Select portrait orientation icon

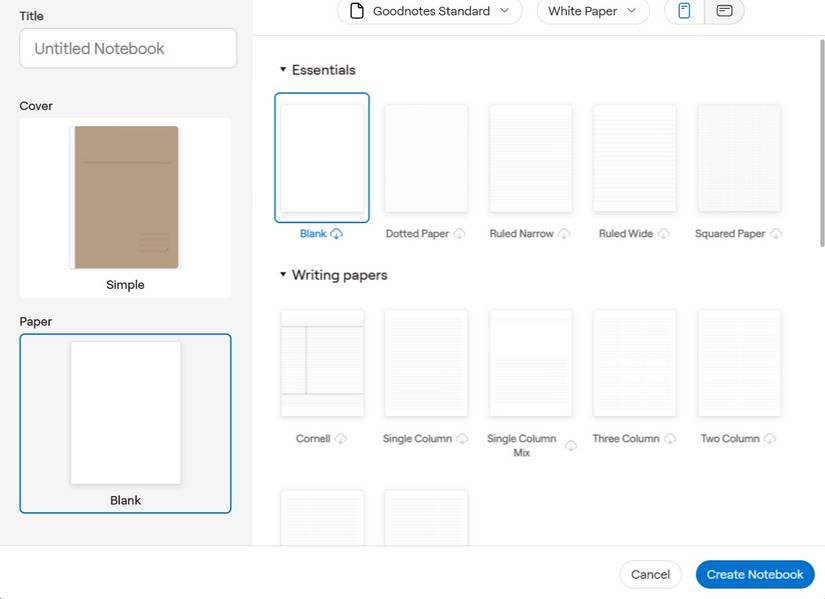683,12
